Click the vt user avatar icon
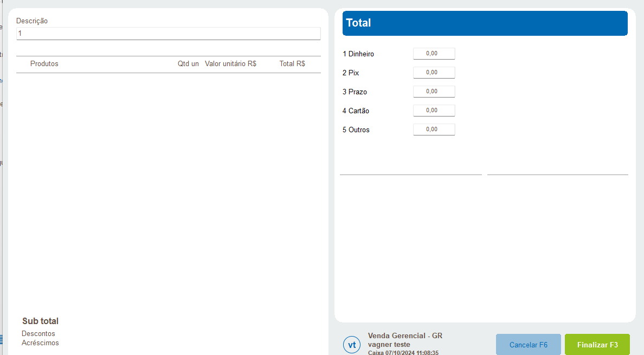 [352, 345]
